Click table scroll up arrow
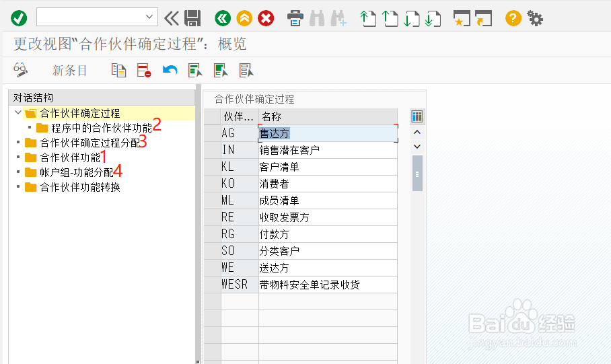Viewport: 611px width, 364px height. tap(417, 132)
